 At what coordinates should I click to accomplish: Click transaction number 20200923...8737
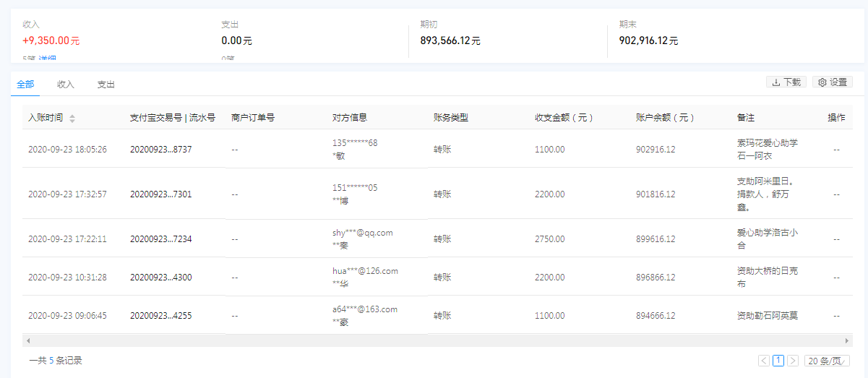[x=160, y=150]
